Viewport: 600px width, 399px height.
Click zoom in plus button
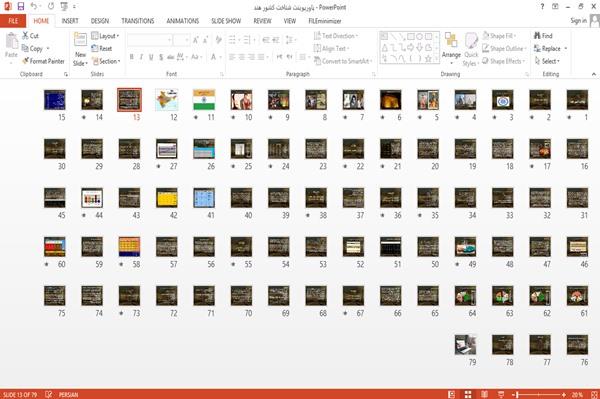(564, 394)
